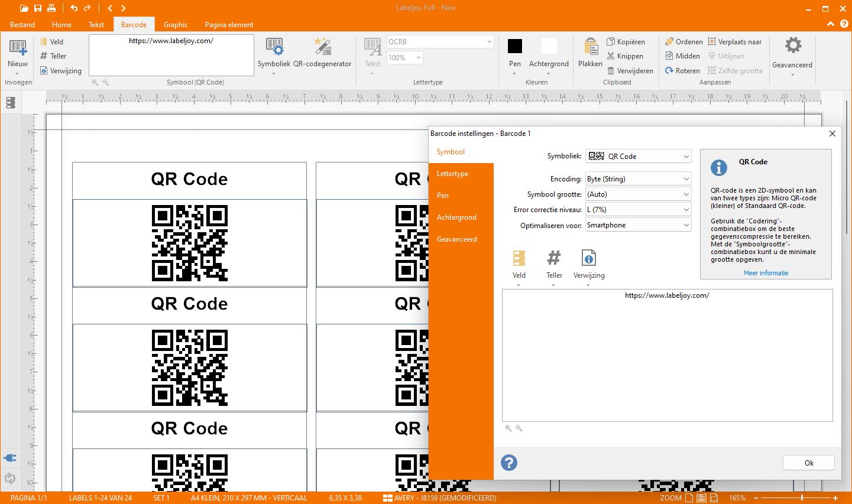Click the AVERY - J8159 layout status entry
The height and width of the screenshot is (504, 852).
coord(440,498)
